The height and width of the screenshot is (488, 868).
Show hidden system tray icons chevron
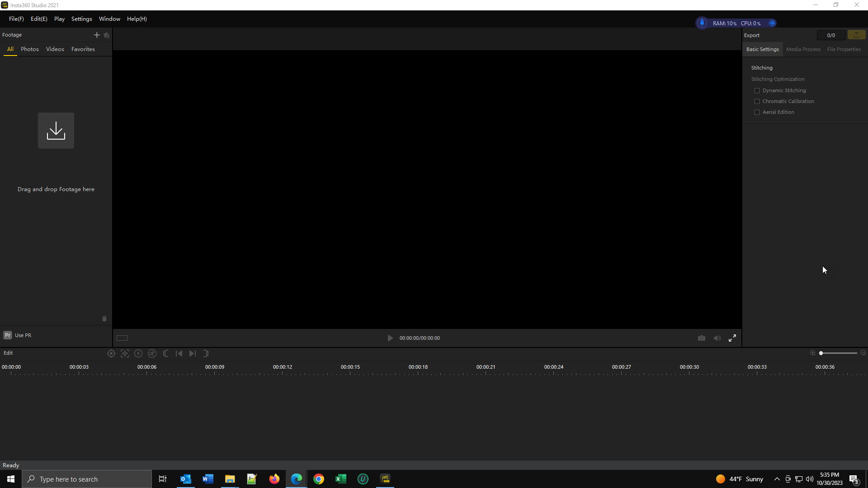tap(777, 479)
